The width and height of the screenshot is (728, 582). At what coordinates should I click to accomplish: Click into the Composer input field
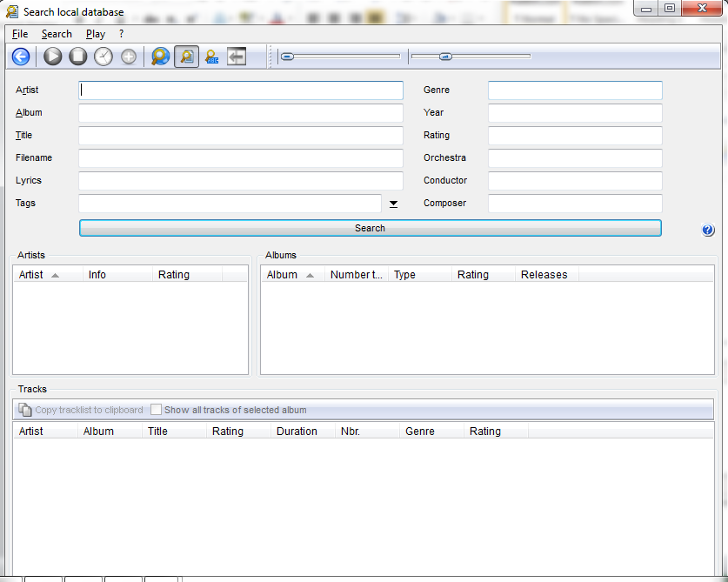[575, 204]
